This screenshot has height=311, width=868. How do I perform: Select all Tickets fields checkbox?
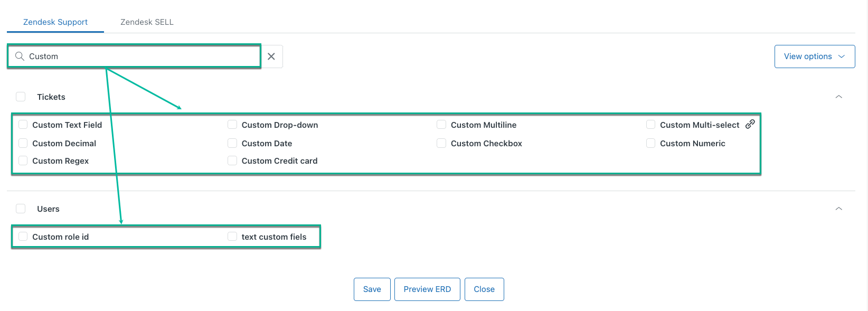21,97
